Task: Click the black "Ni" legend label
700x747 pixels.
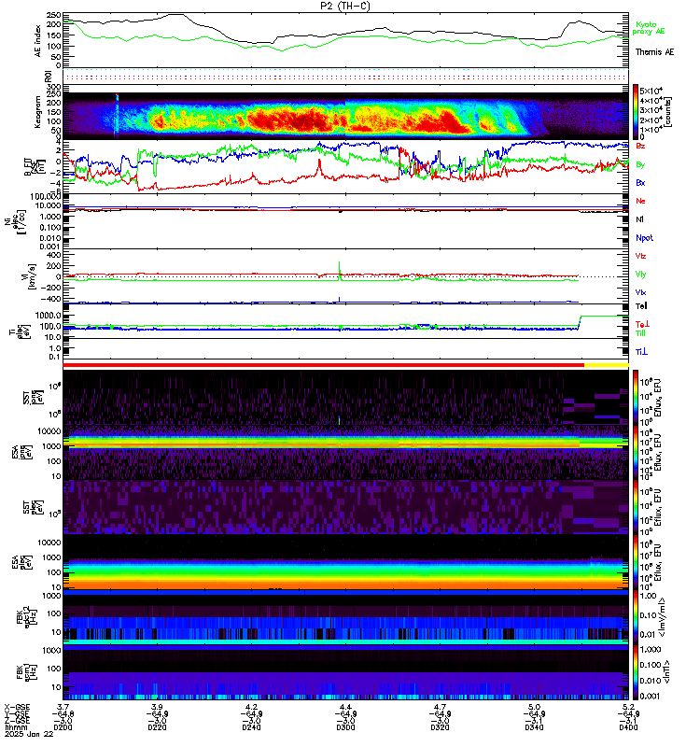Action: (639, 219)
